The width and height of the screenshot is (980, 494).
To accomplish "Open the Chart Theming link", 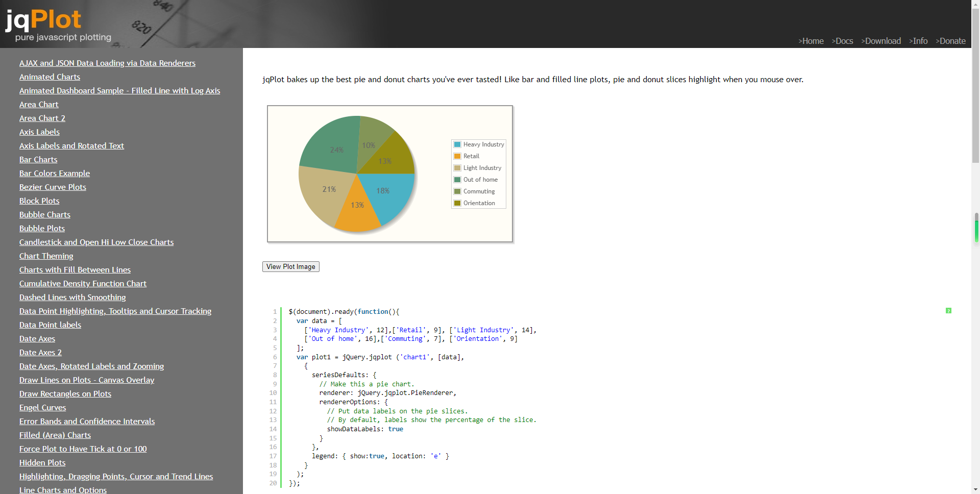I will (x=46, y=256).
